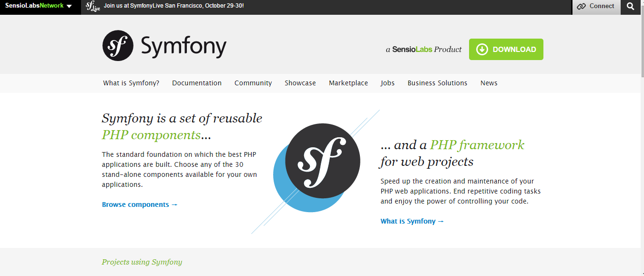Viewport: 644px width, 276px height.
Task: Follow the 'Browse components' link
Action: click(135, 204)
